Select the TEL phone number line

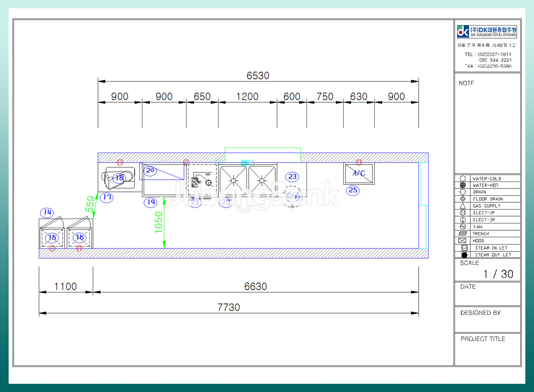pyautogui.click(x=488, y=54)
